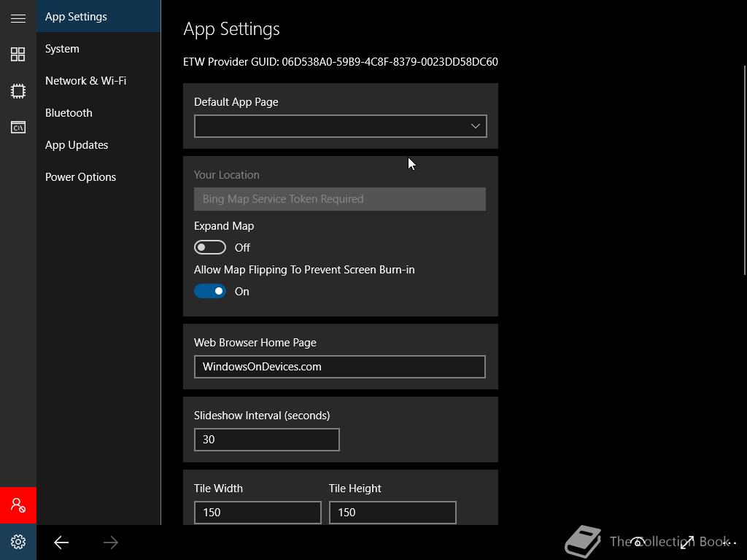The image size is (747, 560).
Task: Click the vertical scrollbar on the right
Action: coord(745,170)
